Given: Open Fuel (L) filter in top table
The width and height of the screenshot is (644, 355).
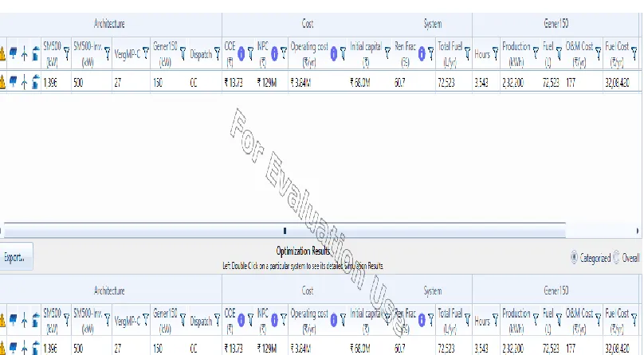Looking at the screenshot, I should [x=559, y=53].
